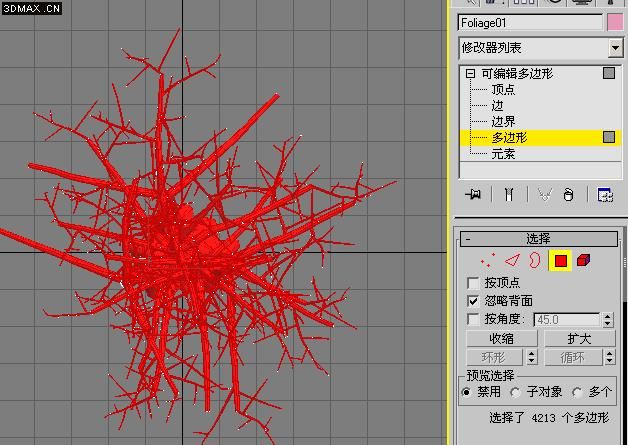This screenshot has height=445, width=628.
Task: Select vertex sub-object dots icon
Action: (x=487, y=261)
